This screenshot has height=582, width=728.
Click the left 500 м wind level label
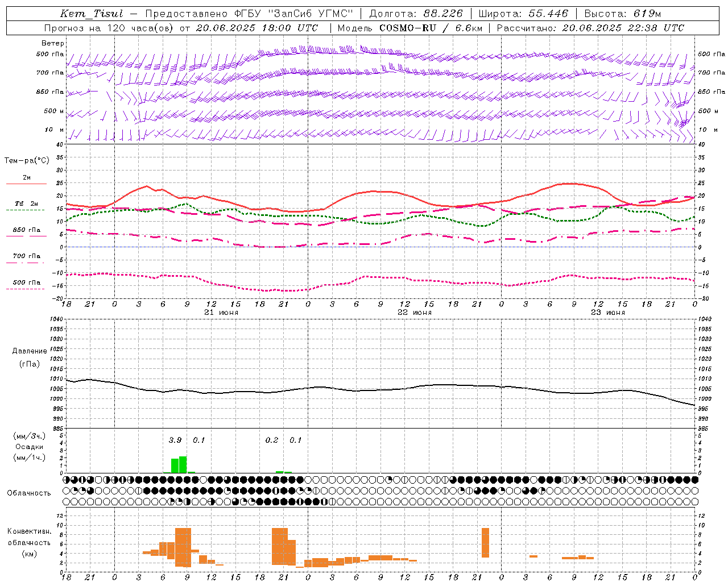pos(54,111)
